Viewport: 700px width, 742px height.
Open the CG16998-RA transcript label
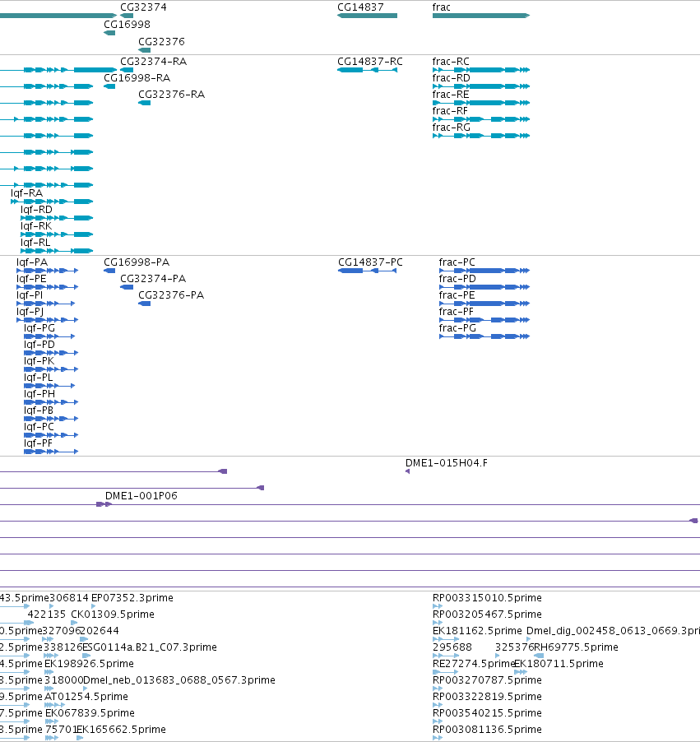pos(137,77)
